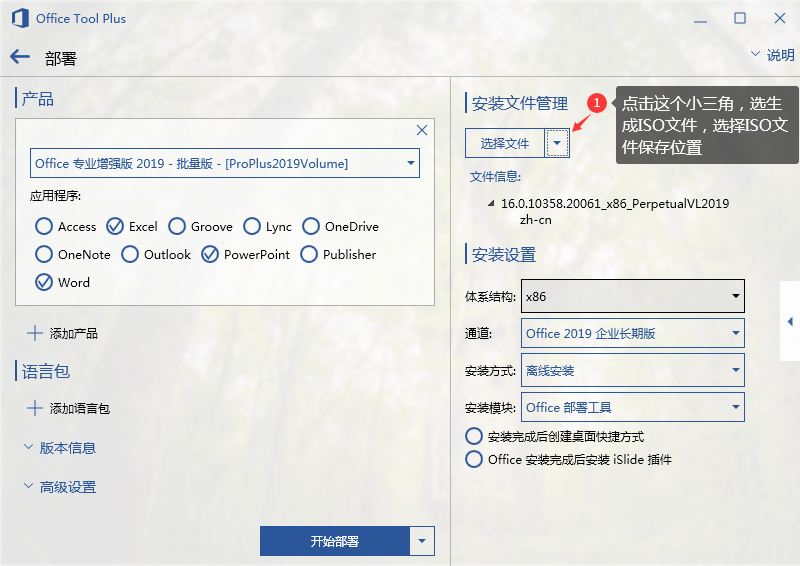Toggle the Access application checkbox
800x566 pixels.
tap(44, 226)
